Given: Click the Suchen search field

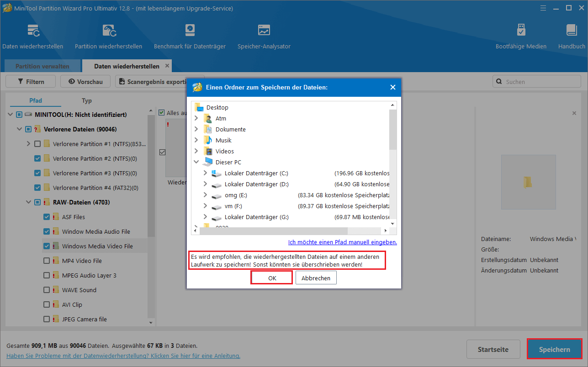Looking at the screenshot, I should pos(537,82).
